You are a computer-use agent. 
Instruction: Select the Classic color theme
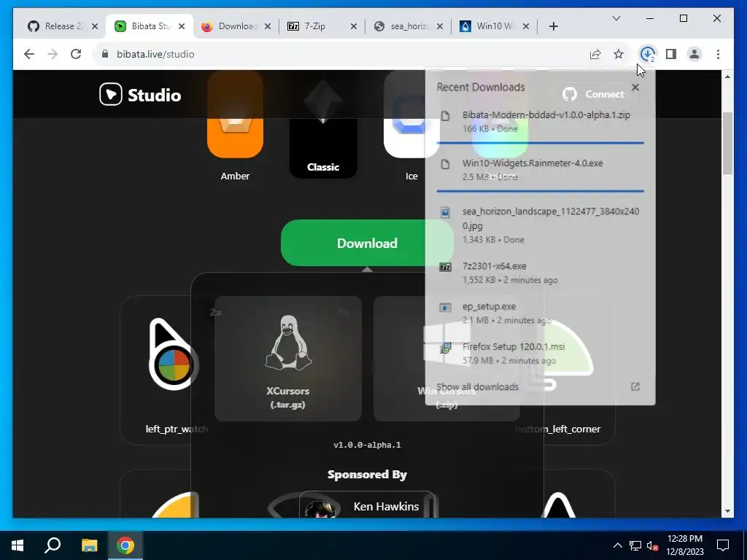pyautogui.click(x=323, y=125)
